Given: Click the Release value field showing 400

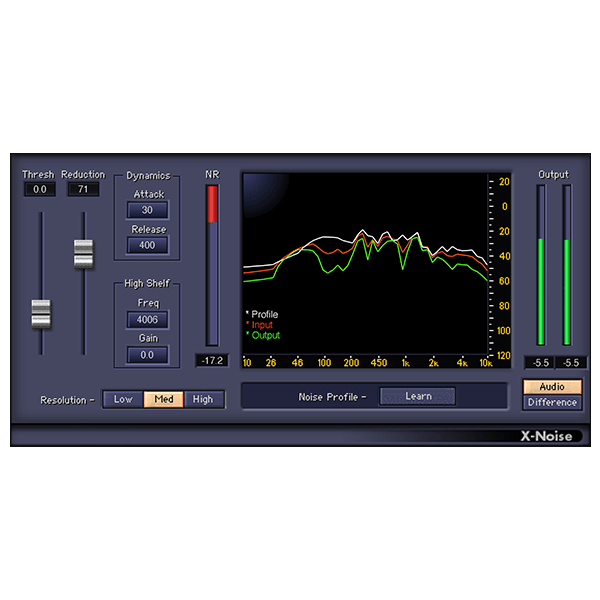Looking at the screenshot, I should 147,245.
